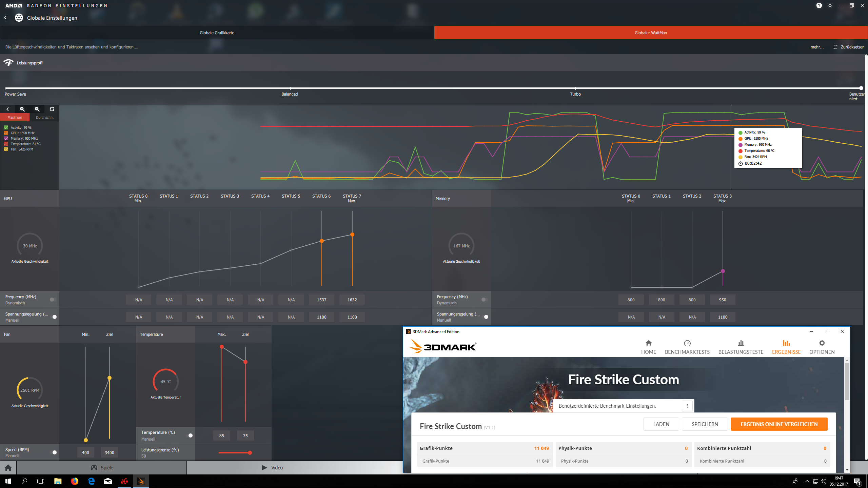Switch to Globale Grafikkarte tab
The width and height of the screenshot is (868, 488).
click(217, 33)
